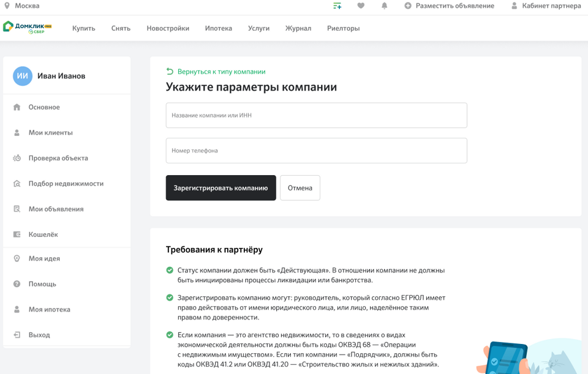
Task: Click the location pin icon next to Москва
Action: [x=7, y=6]
